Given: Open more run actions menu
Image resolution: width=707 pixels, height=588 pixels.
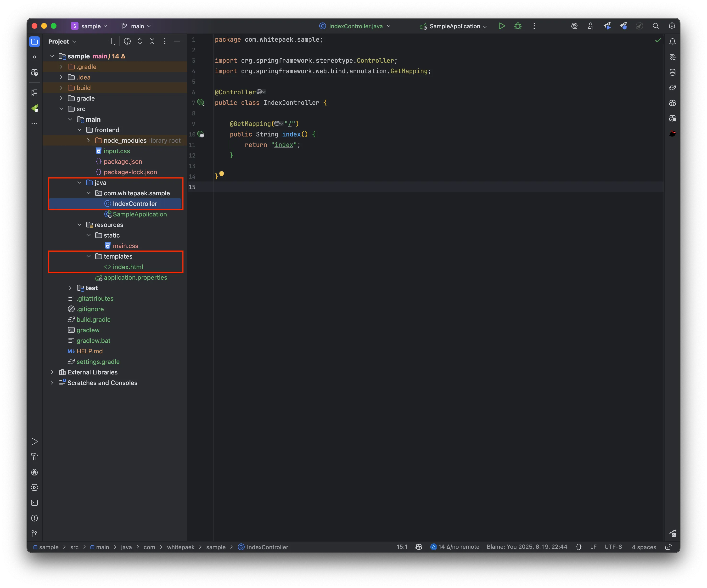Looking at the screenshot, I should tap(534, 26).
